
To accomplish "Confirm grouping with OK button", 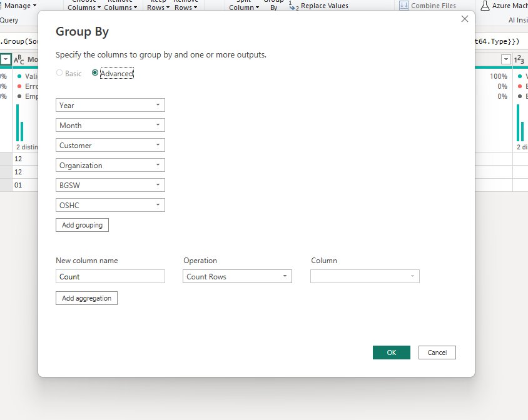I will [x=391, y=352].
